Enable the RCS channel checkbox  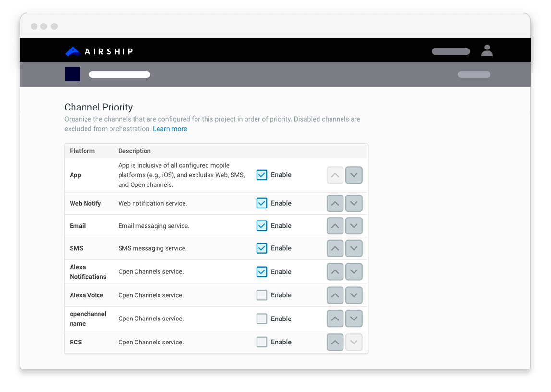click(262, 343)
